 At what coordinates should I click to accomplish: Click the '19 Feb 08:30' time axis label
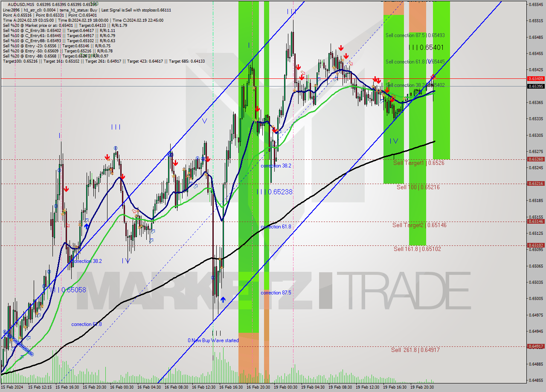click(340, 387)
